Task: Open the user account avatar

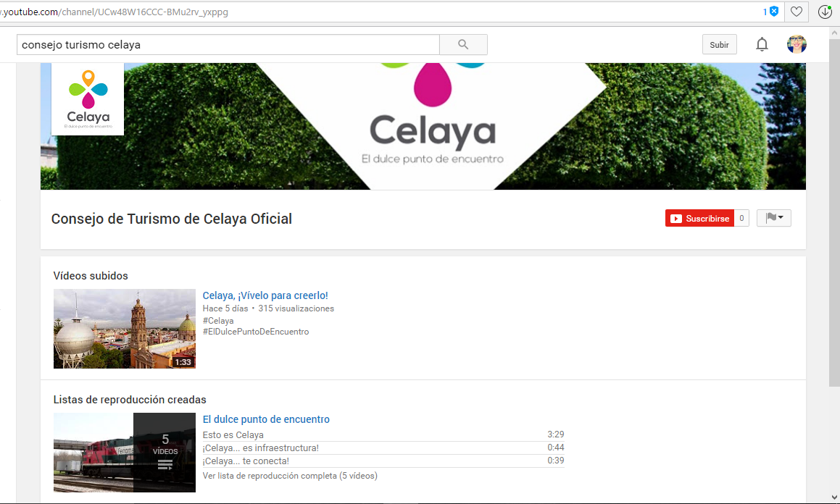Action: (x=797, y=44)
